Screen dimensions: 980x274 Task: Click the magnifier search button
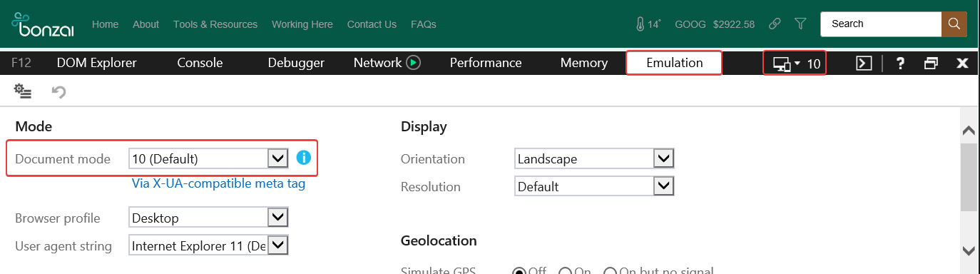(x=954, y=24)
